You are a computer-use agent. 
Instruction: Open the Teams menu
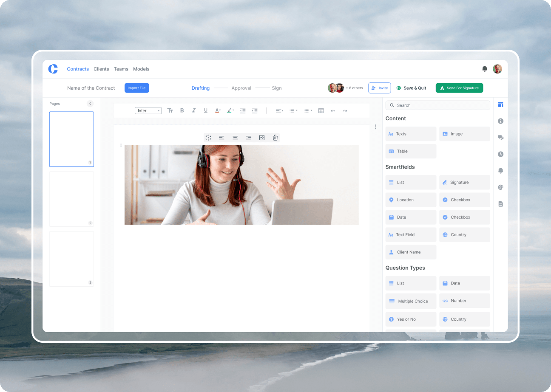pyautogui.click(x=121, y=69)
